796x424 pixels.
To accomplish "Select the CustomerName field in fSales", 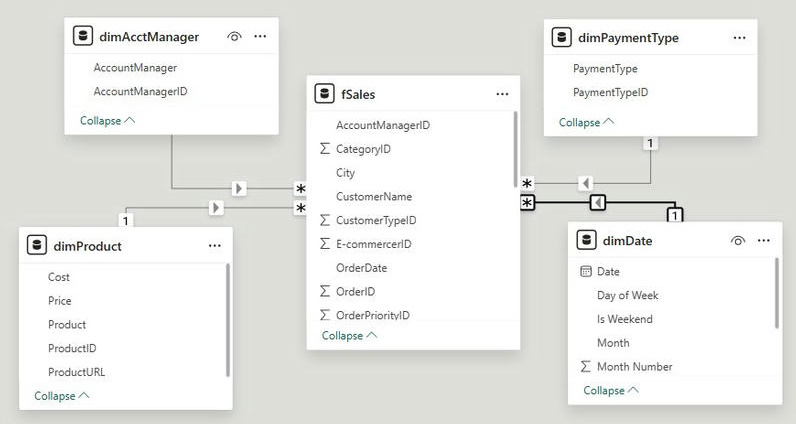I will tap(373, 197).
